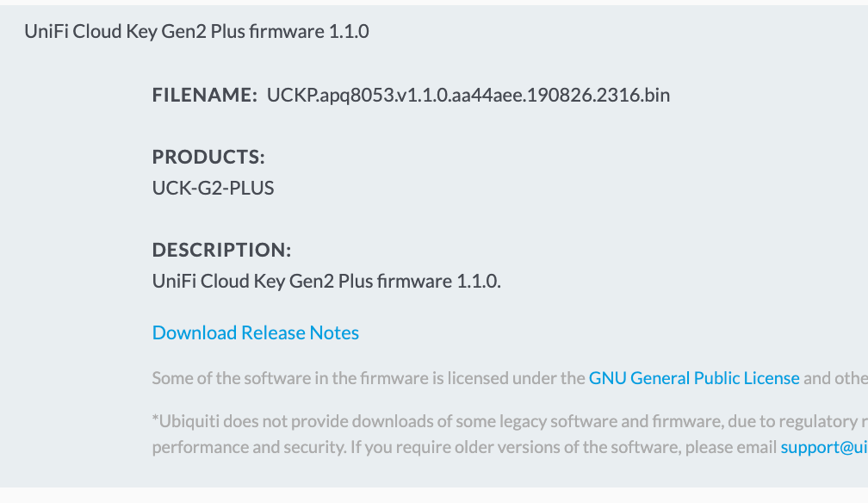Click the white area below the firmware panel
Screen dimensions: 868x503
[x=434, y=495]
